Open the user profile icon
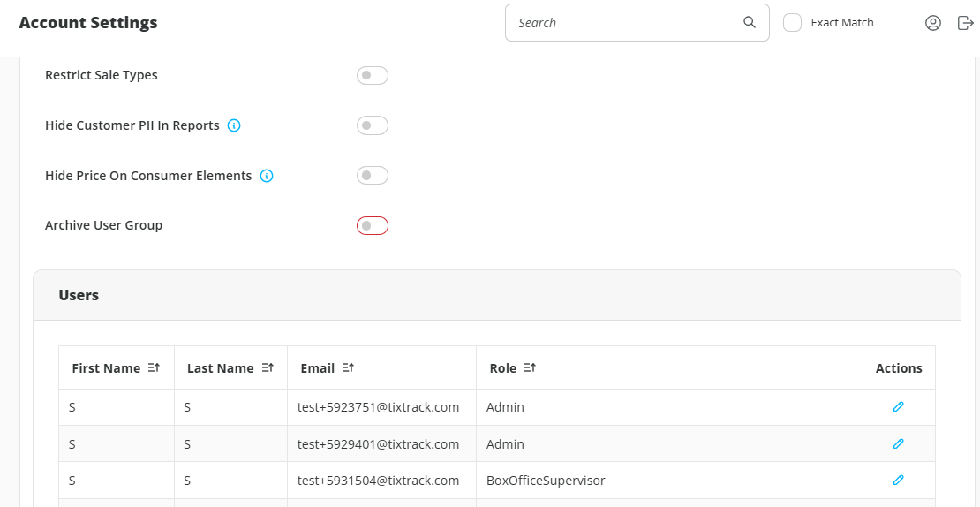The image size is (980, 507). [932, 23]
